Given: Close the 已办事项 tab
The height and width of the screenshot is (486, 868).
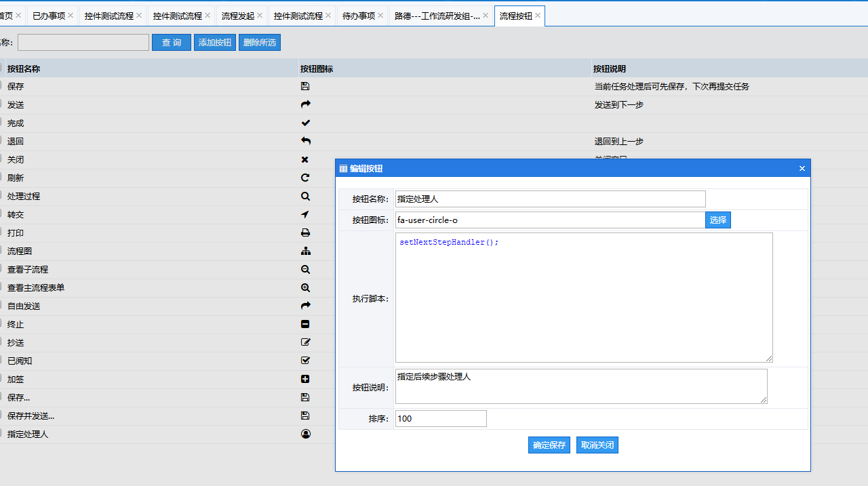Looking at the screenshot, I should (x=71, y=15).
